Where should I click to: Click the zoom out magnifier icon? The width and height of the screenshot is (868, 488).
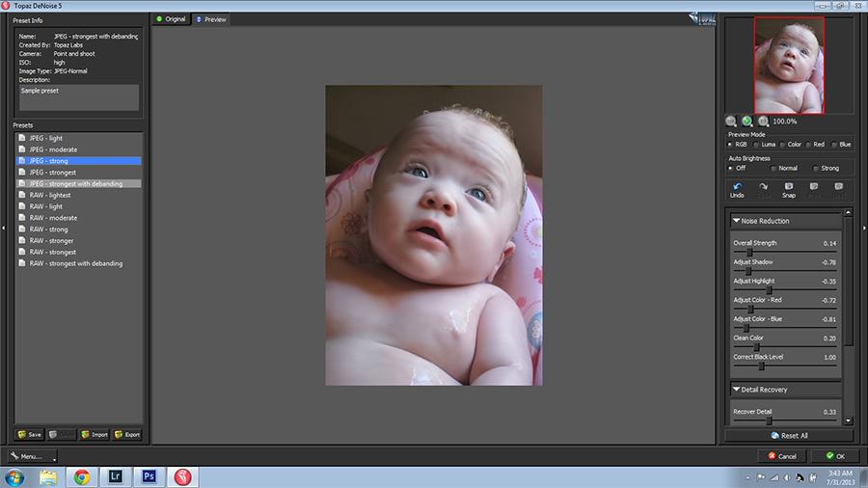click(732, 121)
